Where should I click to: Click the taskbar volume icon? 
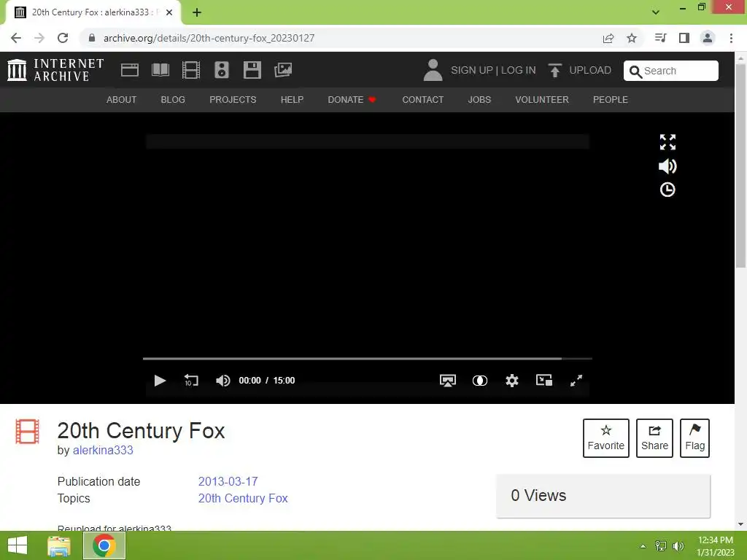click(x=678, y=546)
